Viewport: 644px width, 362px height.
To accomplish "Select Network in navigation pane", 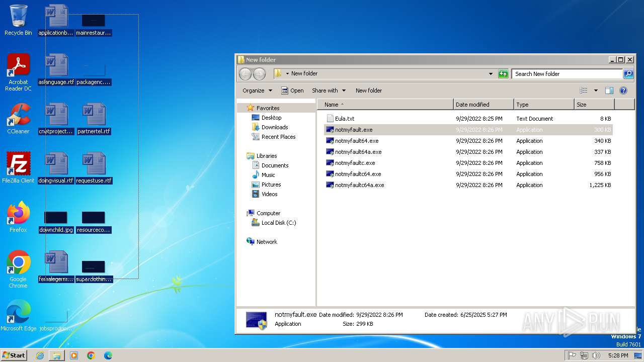I will [267, 242].
